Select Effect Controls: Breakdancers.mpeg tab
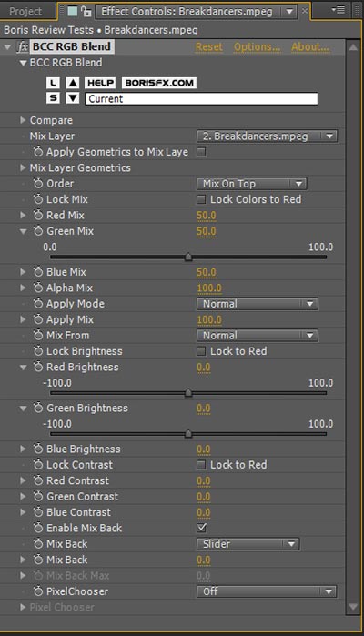Screen dimensions: 364x636 click(187, 11)
